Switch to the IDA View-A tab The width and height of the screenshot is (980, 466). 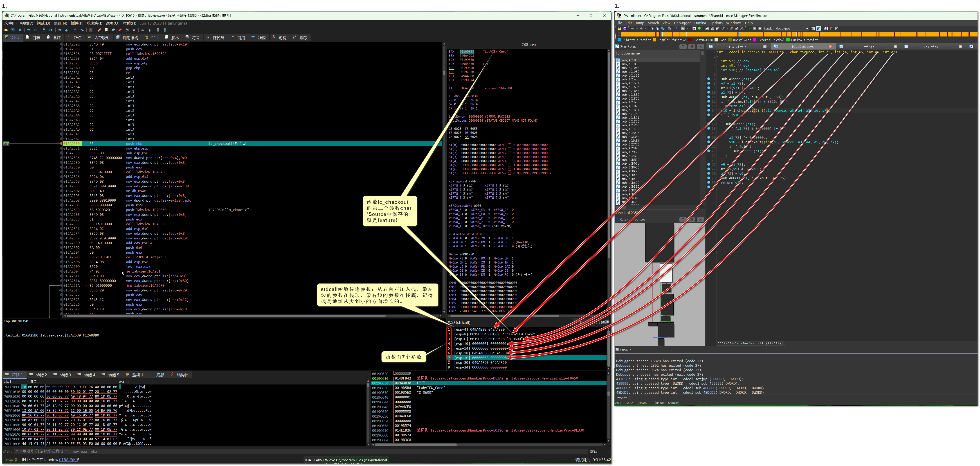click(737, 47)
